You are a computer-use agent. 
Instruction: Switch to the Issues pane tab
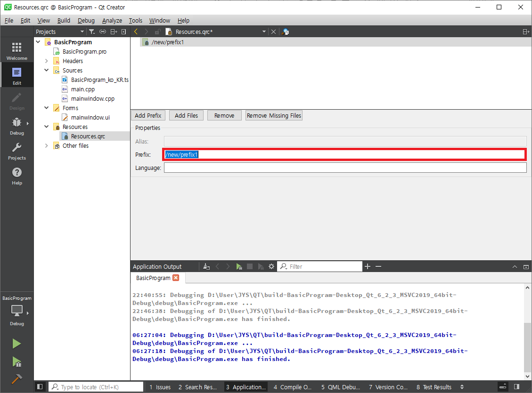pos(160,387)
